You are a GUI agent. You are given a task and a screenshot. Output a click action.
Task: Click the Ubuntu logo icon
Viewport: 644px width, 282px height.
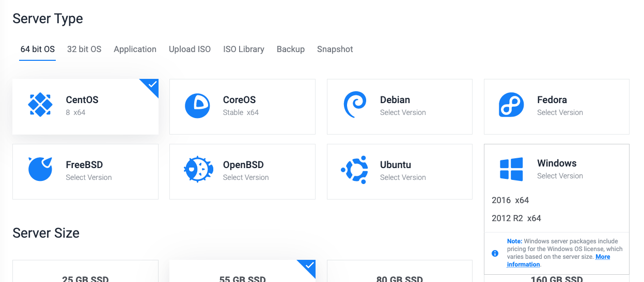(x=354, y=170)
